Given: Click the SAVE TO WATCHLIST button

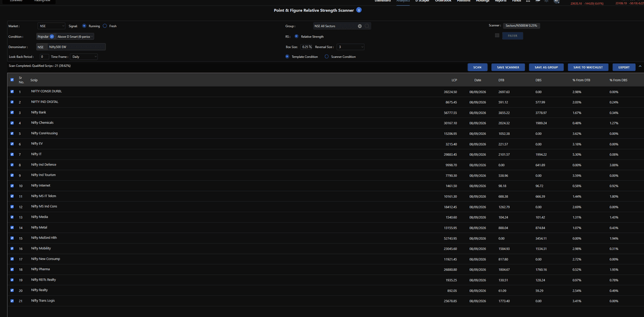Looking at the screenshot, I should [x=588, y=67].
